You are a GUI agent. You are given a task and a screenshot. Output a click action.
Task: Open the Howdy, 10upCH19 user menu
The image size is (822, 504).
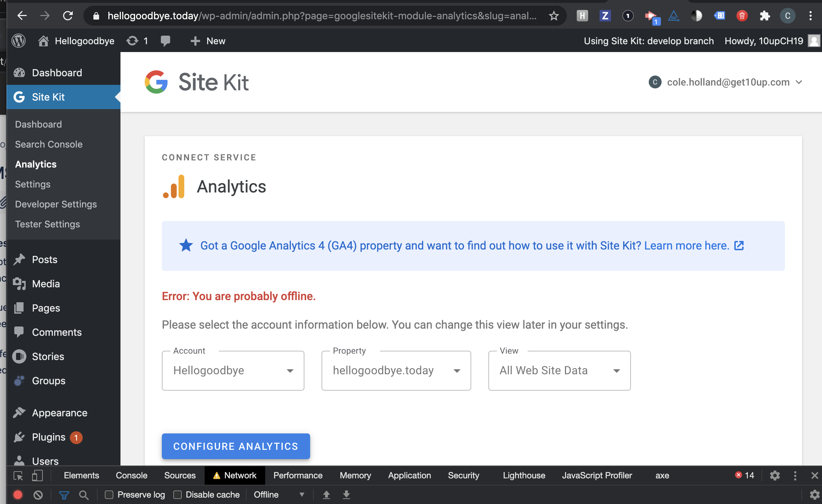tap(772, 41)
